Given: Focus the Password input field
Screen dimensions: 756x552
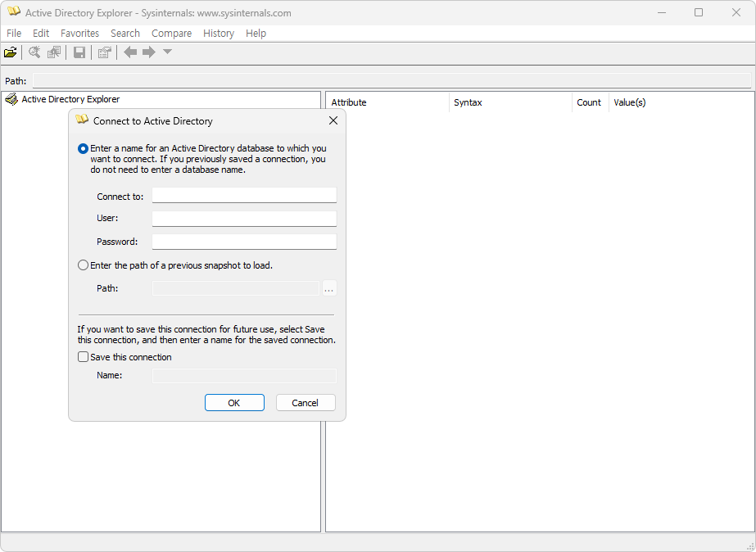Looking at the screenshot, I should pos(244,242).
